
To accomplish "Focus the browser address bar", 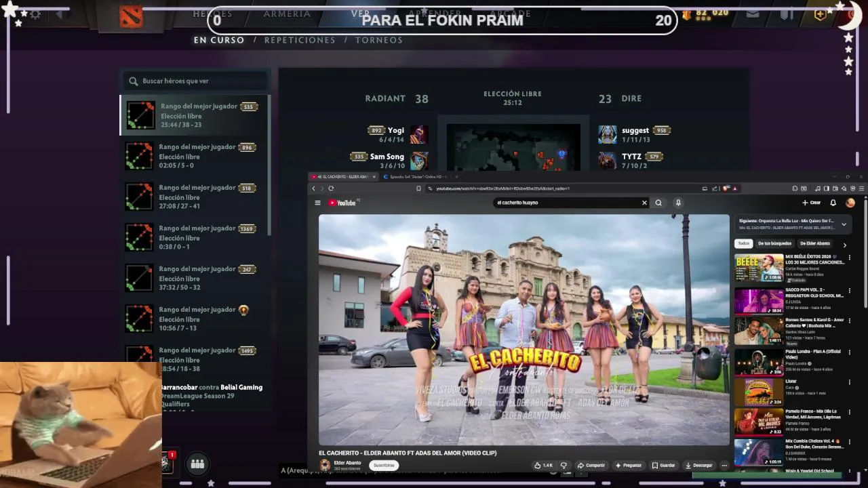I will pos(563,188).
